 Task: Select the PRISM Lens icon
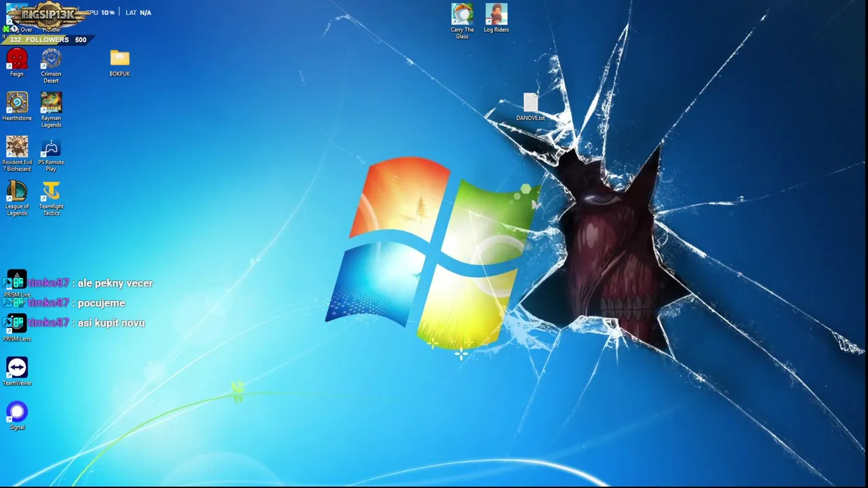pyautogui.click(x=17, y=327)
